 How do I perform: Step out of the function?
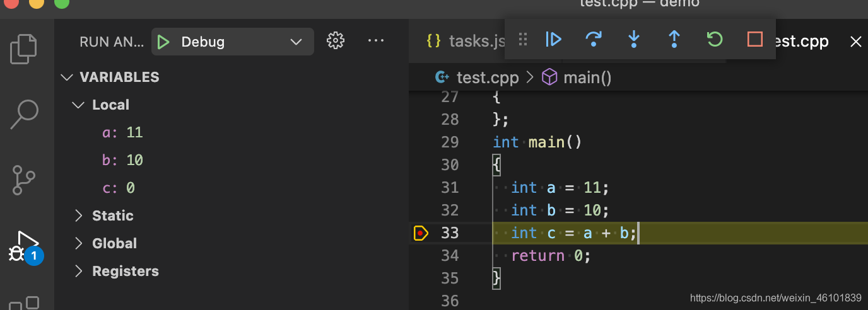point(674,40)
